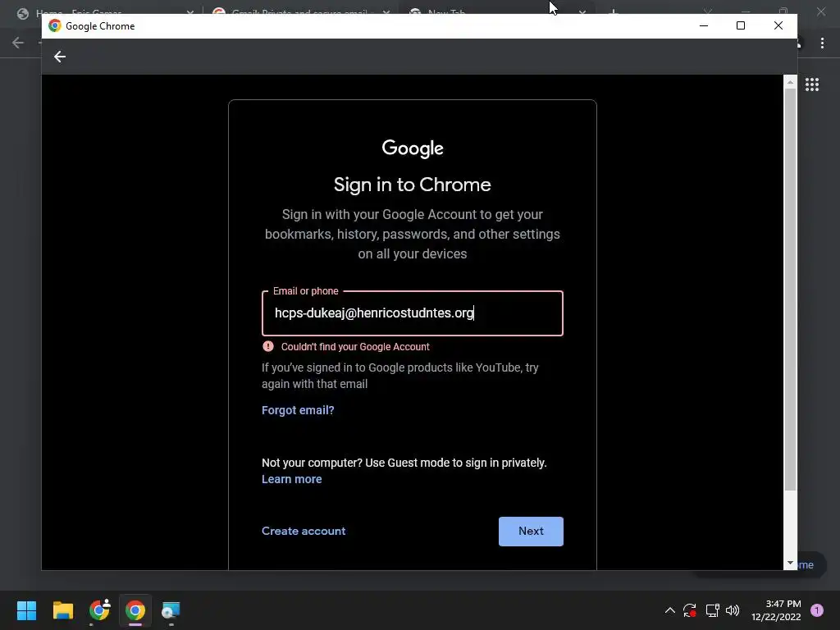This screenshot has height=630, width=840.
Task: Click the Google logo in the dialog
Action: pos(413,148)
